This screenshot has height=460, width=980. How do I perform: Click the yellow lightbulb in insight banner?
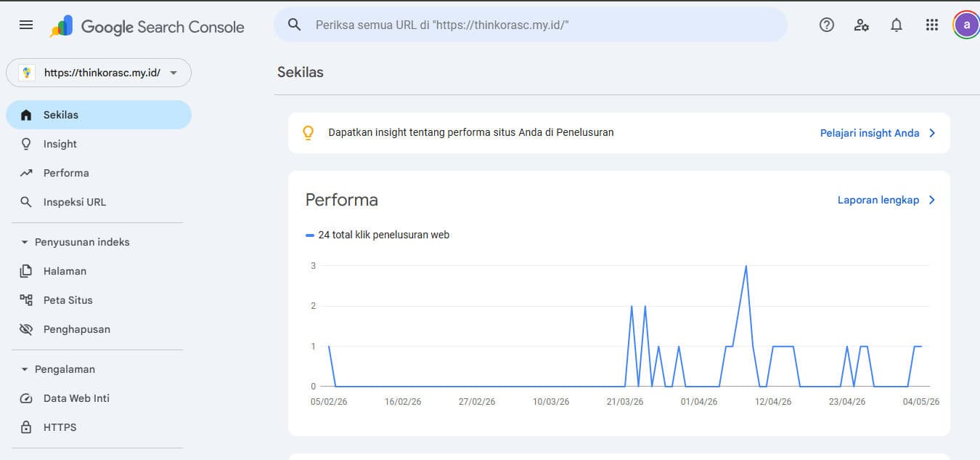point(308,133)
